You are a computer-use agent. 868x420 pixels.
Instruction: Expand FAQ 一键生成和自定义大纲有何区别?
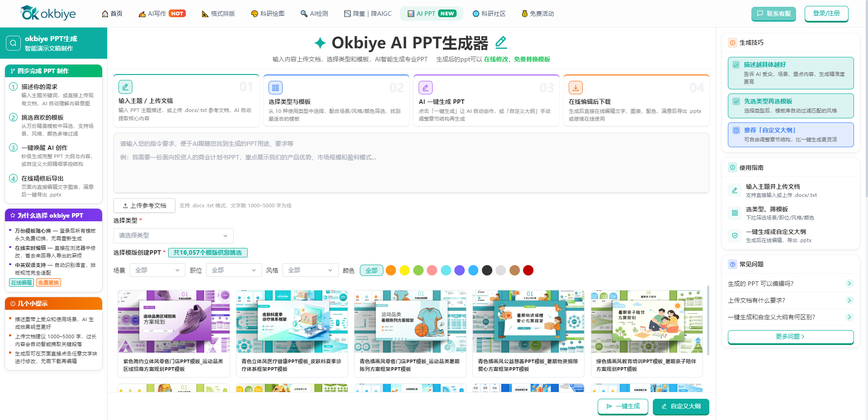point(791,317)
